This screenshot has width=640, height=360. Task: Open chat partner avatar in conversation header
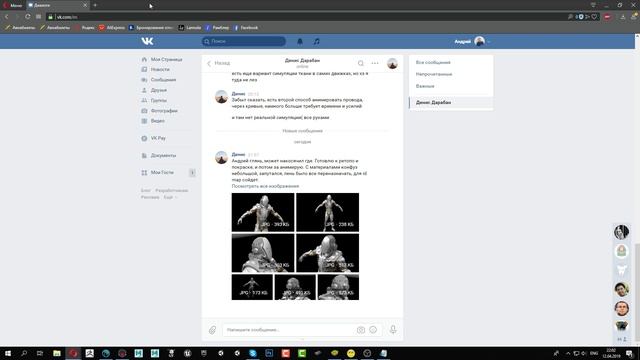point(392,63)
